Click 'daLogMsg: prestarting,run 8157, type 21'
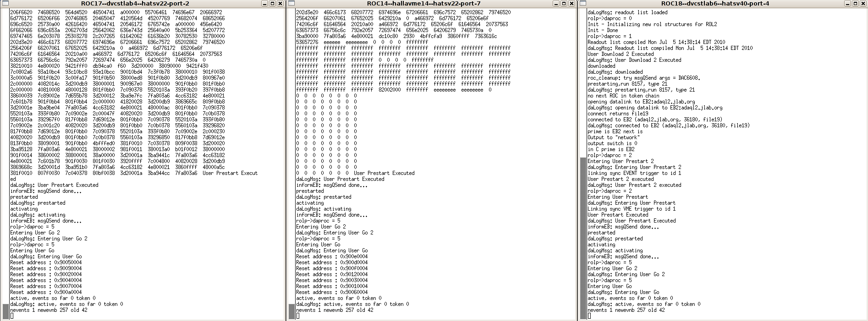The image size is (868, 321). 641,90
